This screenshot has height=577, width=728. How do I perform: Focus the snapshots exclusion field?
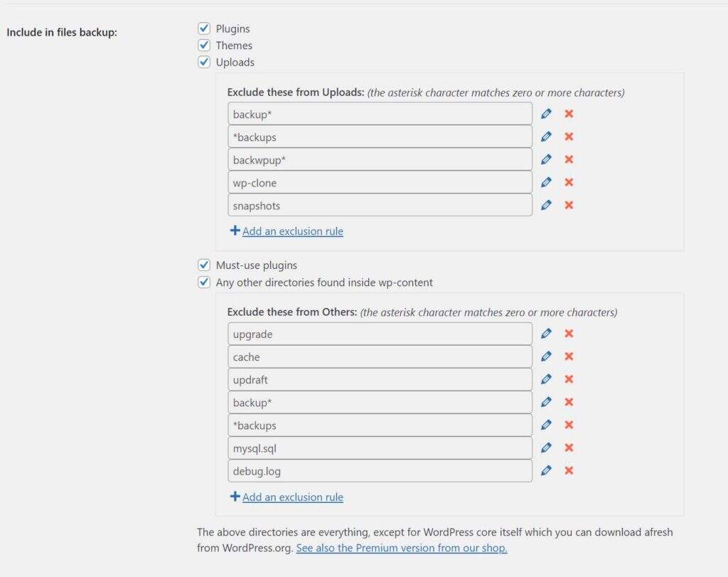tap(380, 205)
